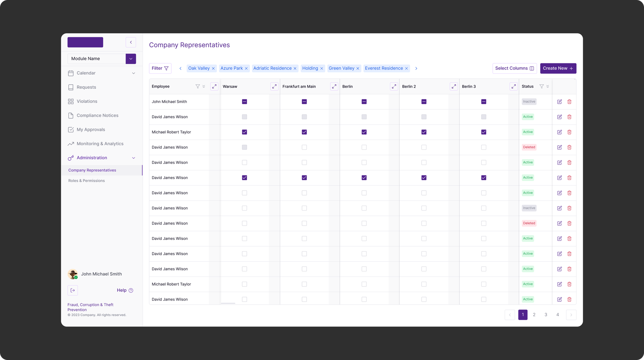Sort the Status column chevron
This screenshot has height=360, width=644.
(x=547, y=87)
